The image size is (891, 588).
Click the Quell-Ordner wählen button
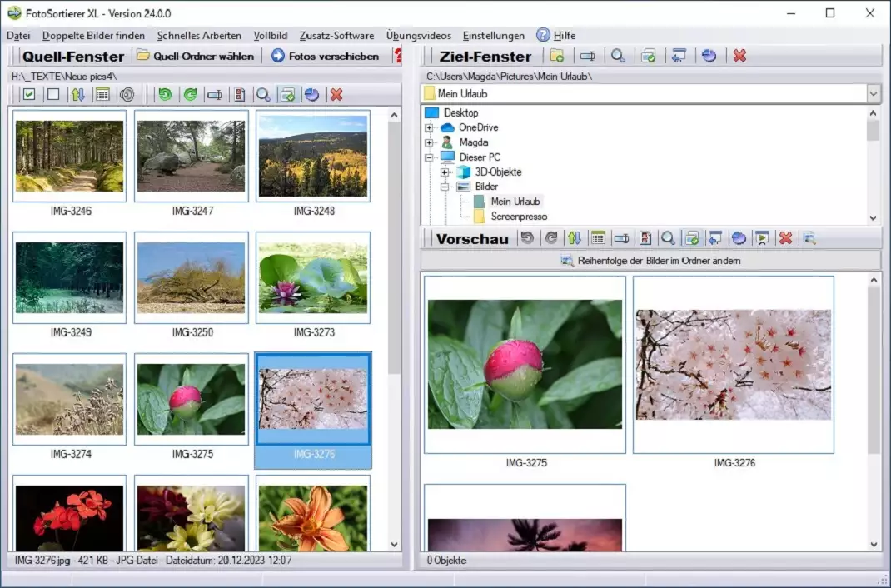tap(195, 56)
